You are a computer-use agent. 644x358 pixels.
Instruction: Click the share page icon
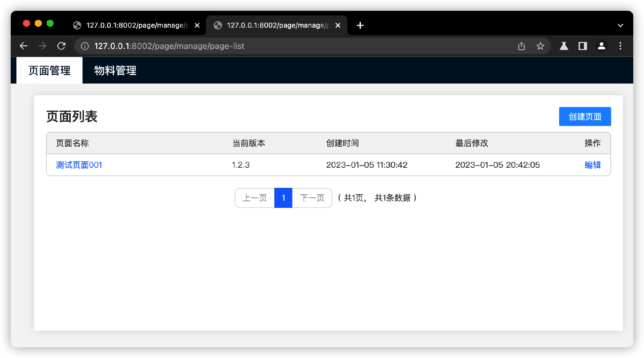tap(521, 46)
